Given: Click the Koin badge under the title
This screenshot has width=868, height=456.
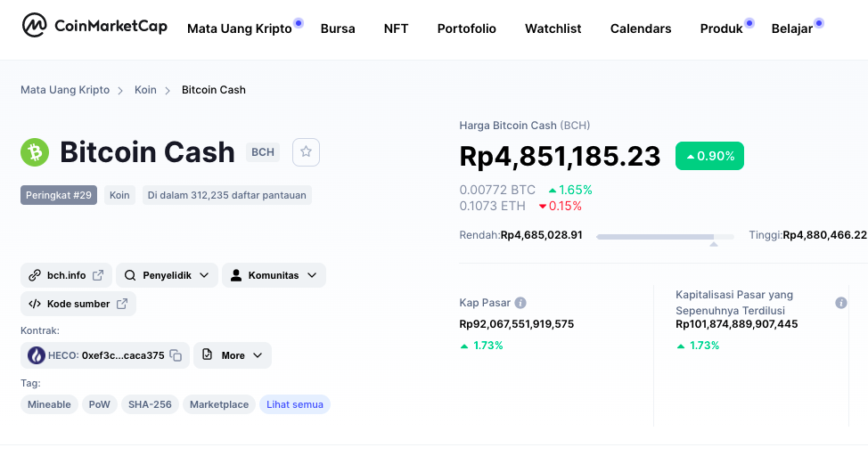Looking at the screenshot, I should click(119, 195).
